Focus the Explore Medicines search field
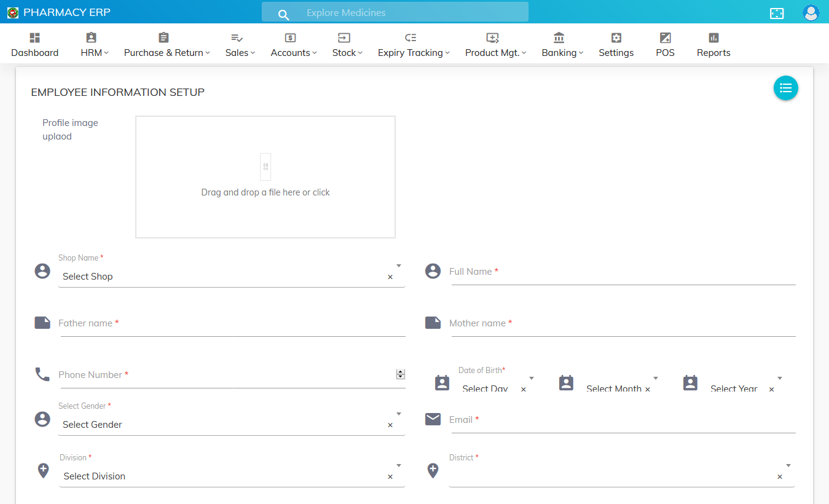 pyautogui.click(x=406, y=12)
